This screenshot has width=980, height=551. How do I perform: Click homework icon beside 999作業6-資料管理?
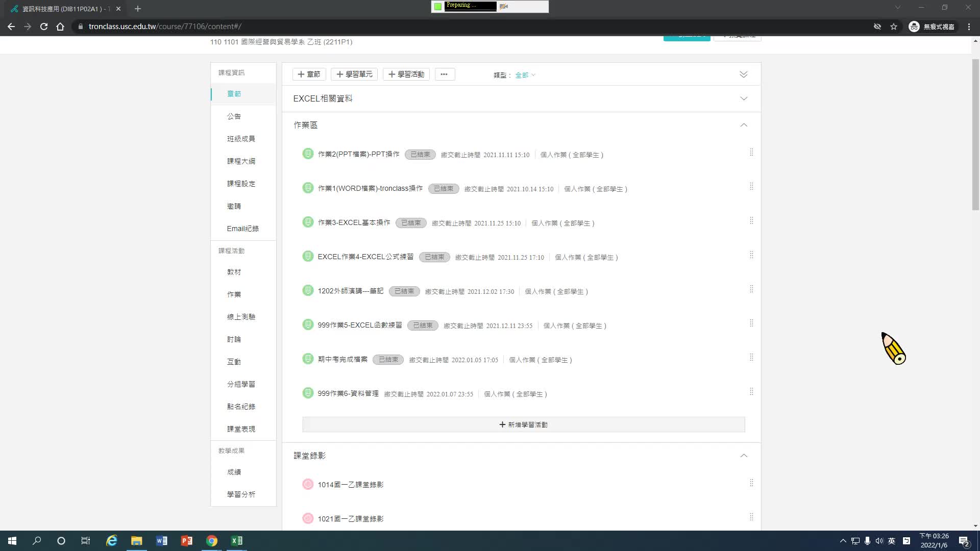click(x=308, y=393)
